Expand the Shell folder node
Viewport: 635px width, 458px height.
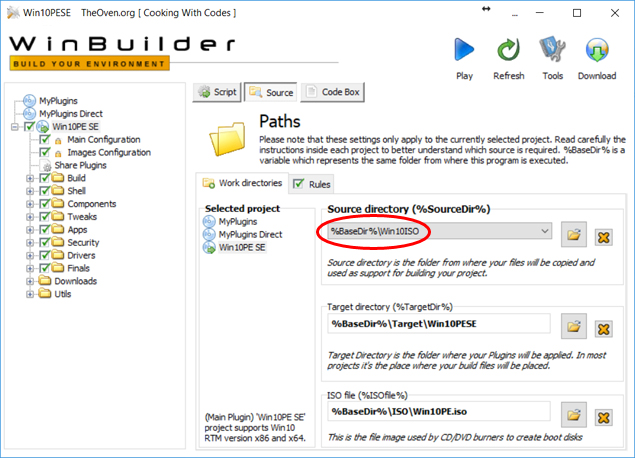[x=30, y=191]
